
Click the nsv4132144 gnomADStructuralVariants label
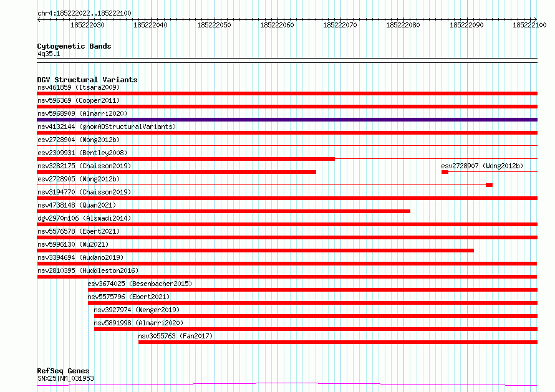click(x=107, y=127)
